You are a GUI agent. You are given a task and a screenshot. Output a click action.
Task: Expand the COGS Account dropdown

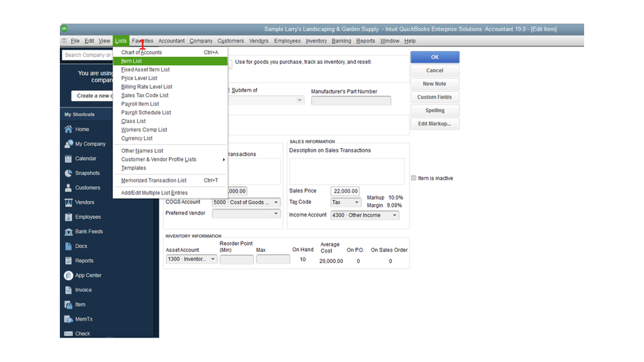276,202
